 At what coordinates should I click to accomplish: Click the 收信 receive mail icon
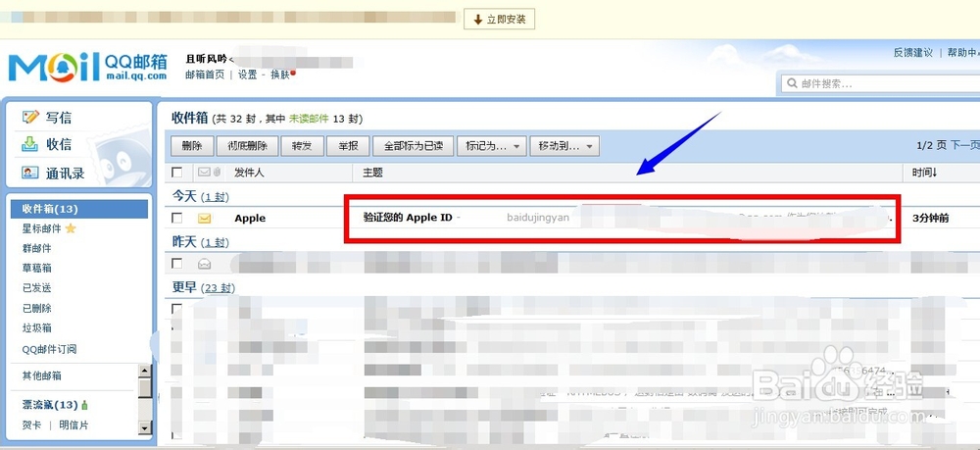(x=30, y=144)
